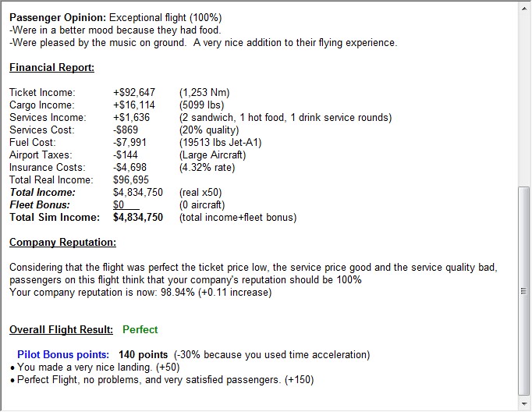Click the Overall Flight Result heading

coord(61,329)
